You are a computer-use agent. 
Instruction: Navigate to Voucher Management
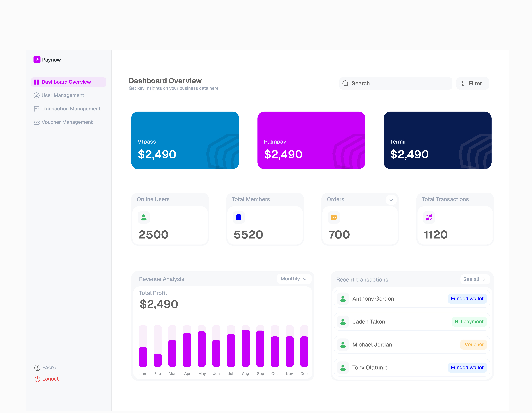pyautogui.click(x=63, y=122)
